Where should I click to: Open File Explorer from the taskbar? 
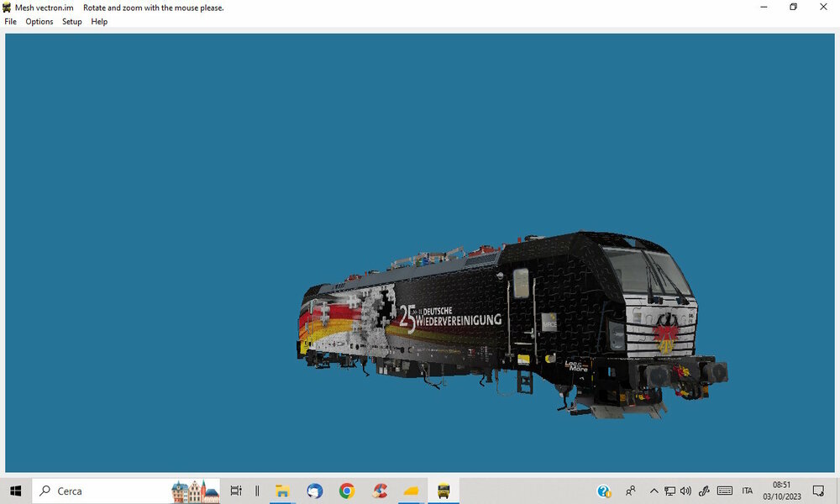tap(282, 491)
